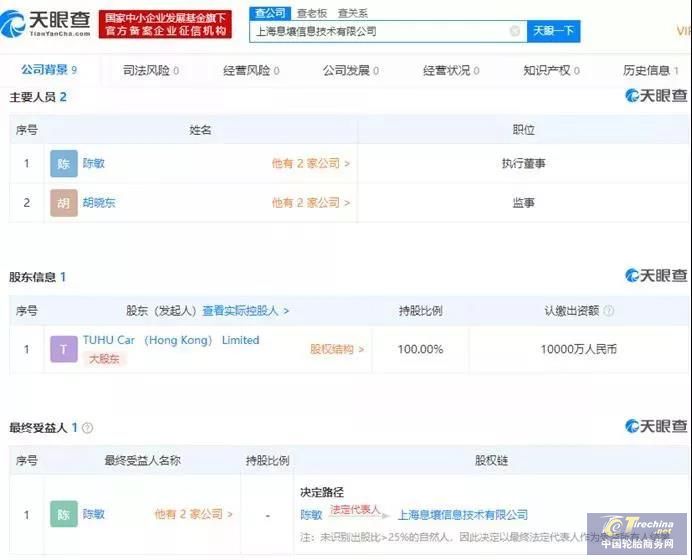
Task: Expand 他有2家公司 for supervisor 胡晓东
Action: pyautogui.click(x=311, y=203)
